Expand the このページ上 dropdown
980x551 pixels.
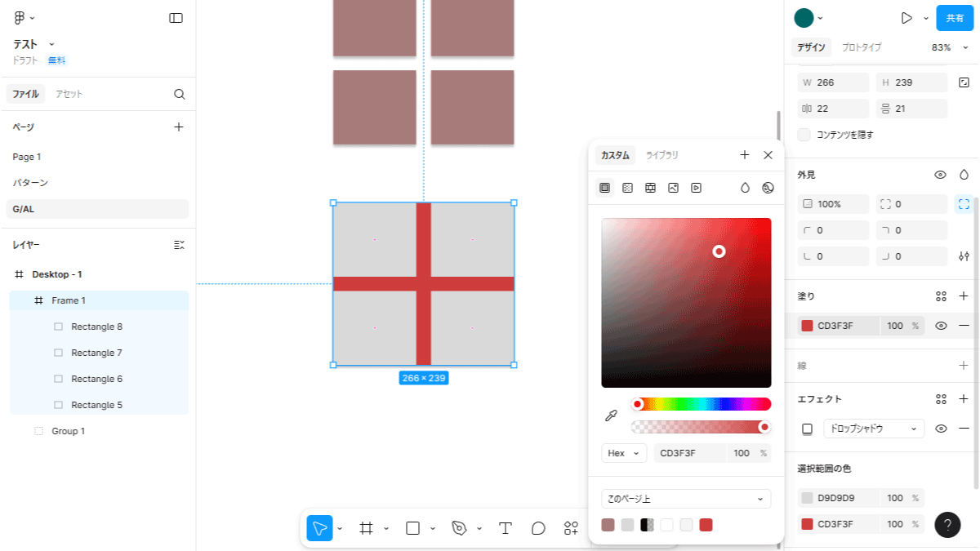click(686, 499)
